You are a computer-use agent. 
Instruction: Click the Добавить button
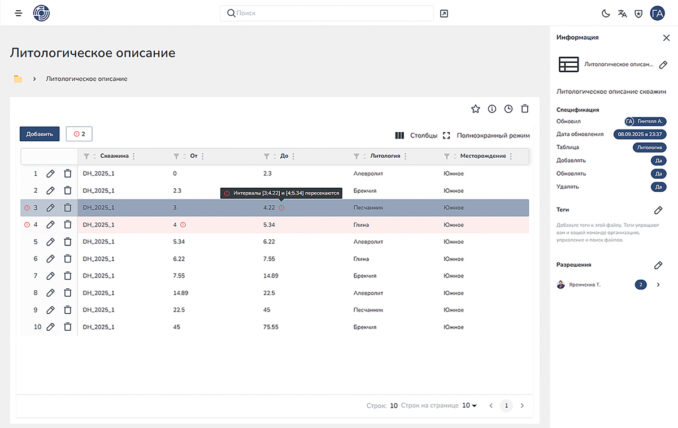pyautogui.click(x=39, y=134)
